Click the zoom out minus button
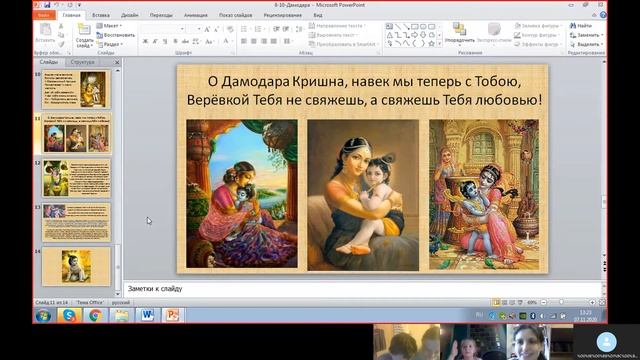Image resolution: width=640 pixels, height=360 pixels. [x=544, y=302]
